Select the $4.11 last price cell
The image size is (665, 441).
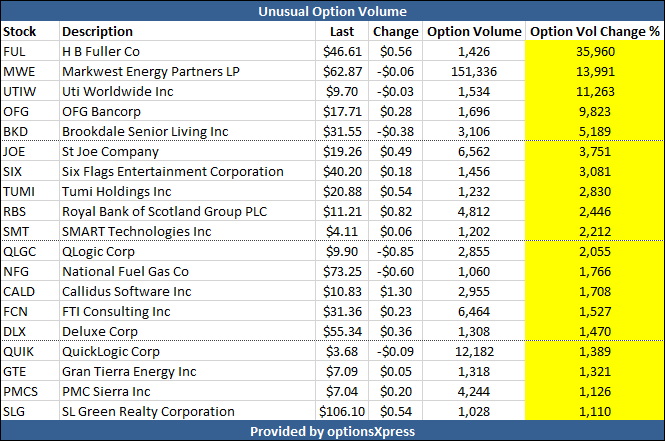(x=342, y=232)
